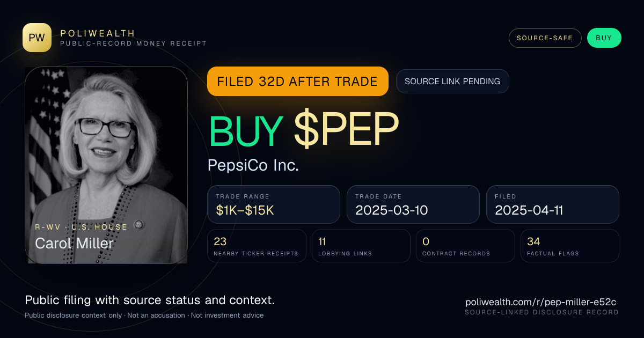Open the 23 Nearby Ticker Receipts card
The width and height of the screenshot is (644, 338).
(257, 246)
